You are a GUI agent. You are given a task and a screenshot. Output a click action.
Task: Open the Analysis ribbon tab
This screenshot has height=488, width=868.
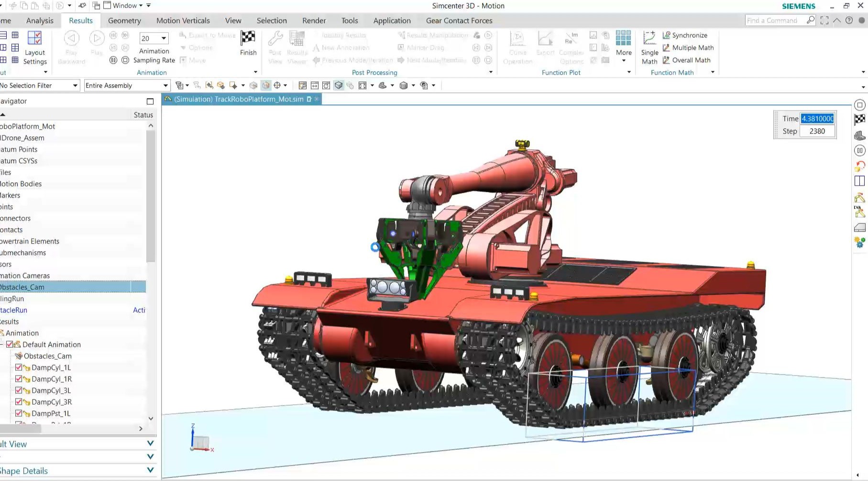(x=40, y=21)
